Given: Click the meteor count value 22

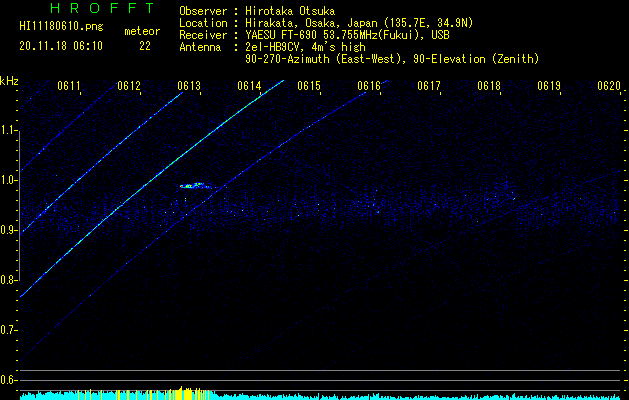Looking at the screenshot, I should (x=145, y=47).
